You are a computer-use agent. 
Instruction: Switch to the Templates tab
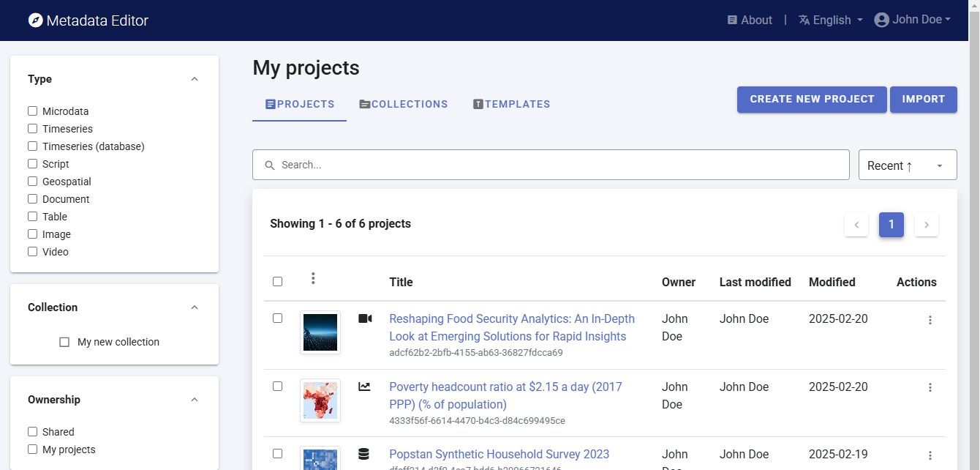click(511, 104)
